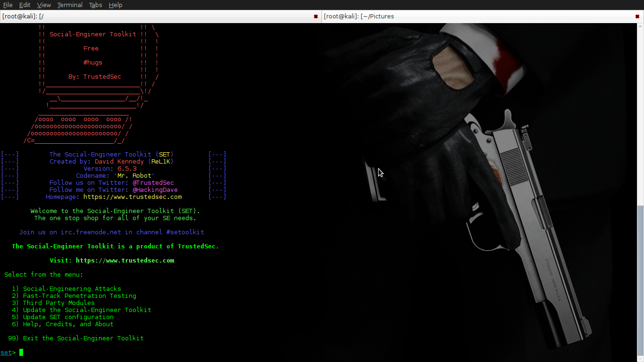Click the 'By: TrustedSec' banner text
This screenshot has height=362, width=644.
pyautogui.click(x=95, y=77)
